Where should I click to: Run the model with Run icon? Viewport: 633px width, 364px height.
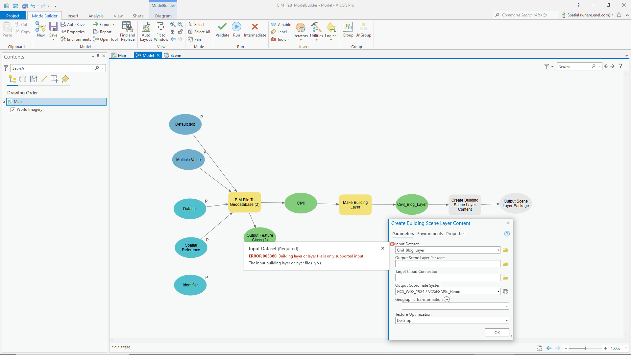click(237, 27)
